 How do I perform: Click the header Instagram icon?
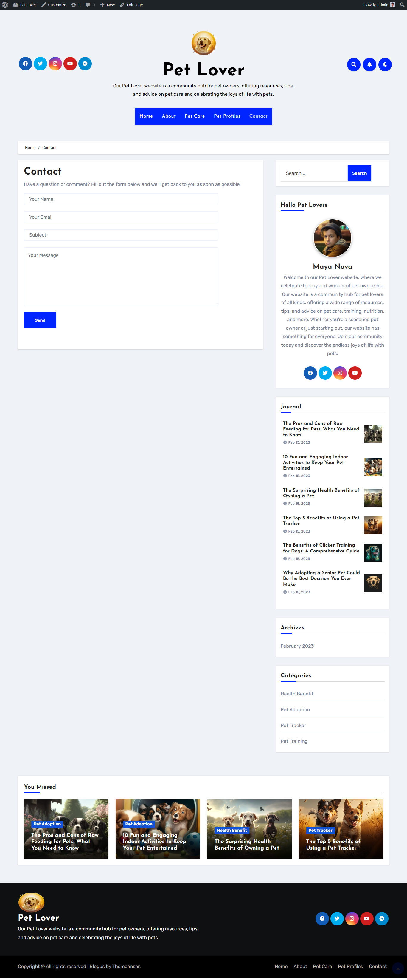point(55,64)
